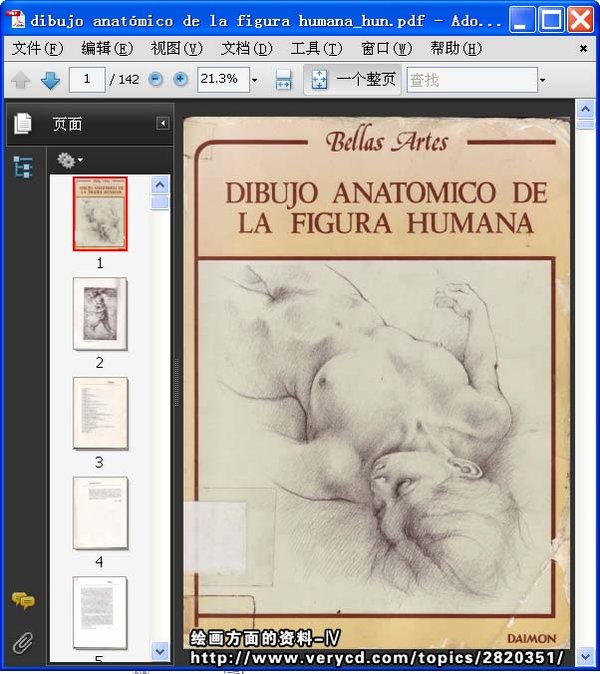The height and width of the screenshot is (674, 600).
Task: Toggle the 一个整页 single page view
Action: (352, 80)
